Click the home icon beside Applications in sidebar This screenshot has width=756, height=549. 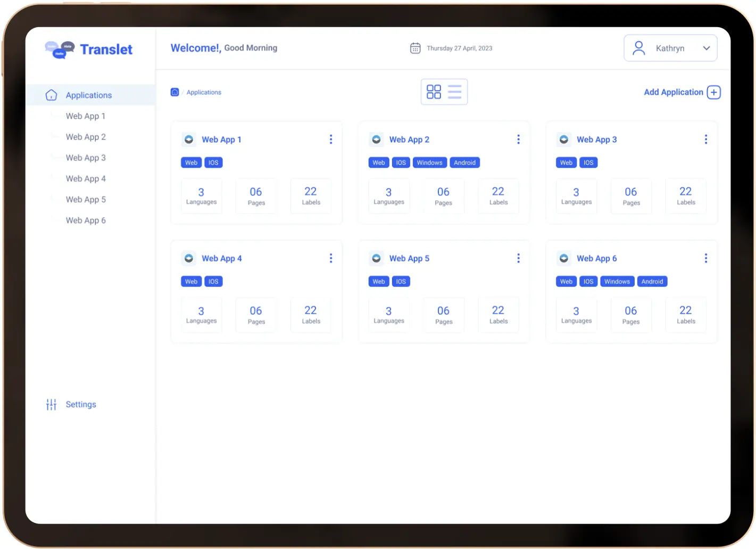[x=51, y=95]
